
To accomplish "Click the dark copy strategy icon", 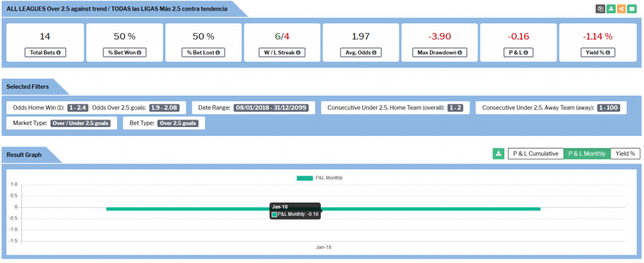I will coord(601,9).
